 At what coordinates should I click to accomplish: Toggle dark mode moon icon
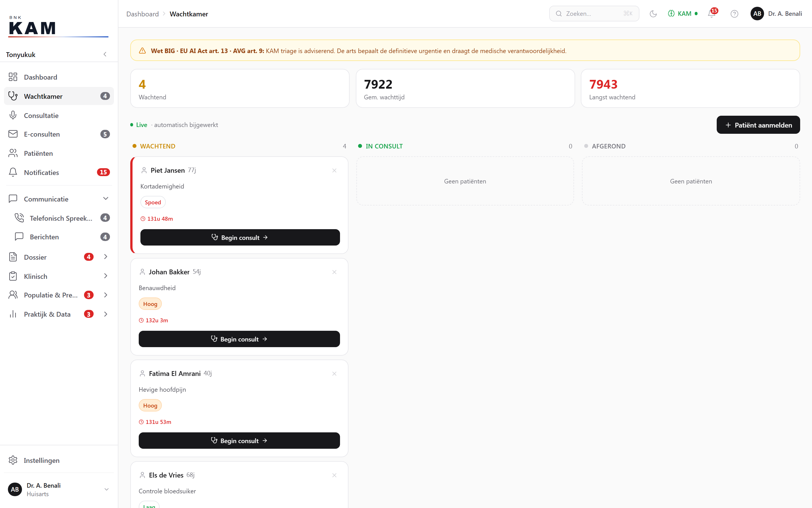pos(653,14)
